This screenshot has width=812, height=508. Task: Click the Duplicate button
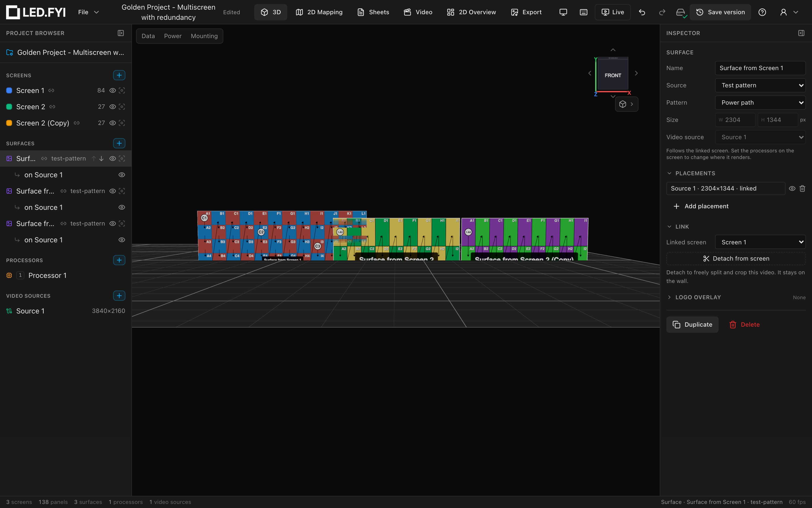click(x=692, y=325)
